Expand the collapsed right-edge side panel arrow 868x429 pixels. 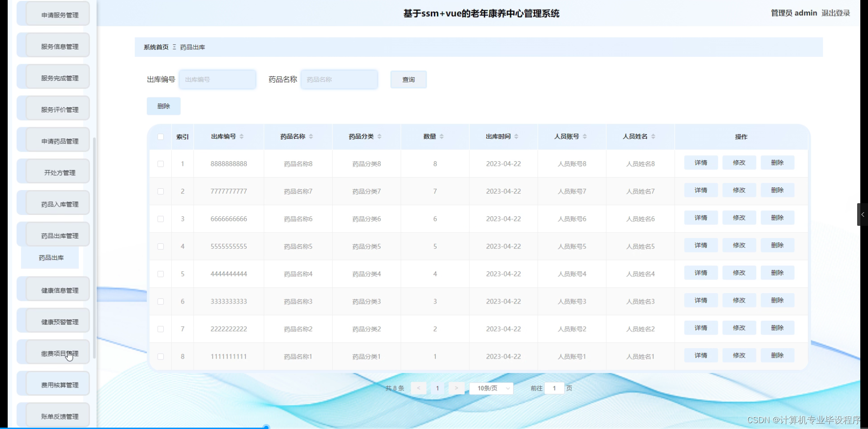tap(863, 214)
